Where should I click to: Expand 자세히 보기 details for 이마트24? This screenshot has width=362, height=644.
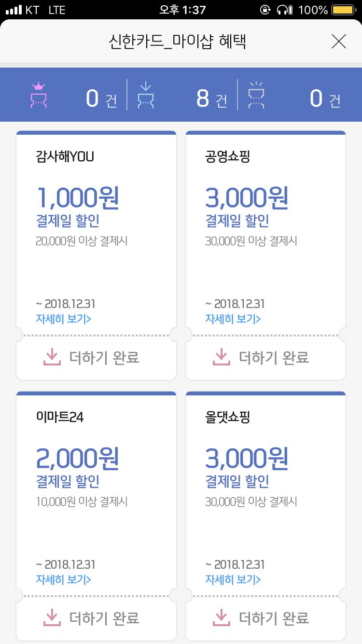point(63,579)
